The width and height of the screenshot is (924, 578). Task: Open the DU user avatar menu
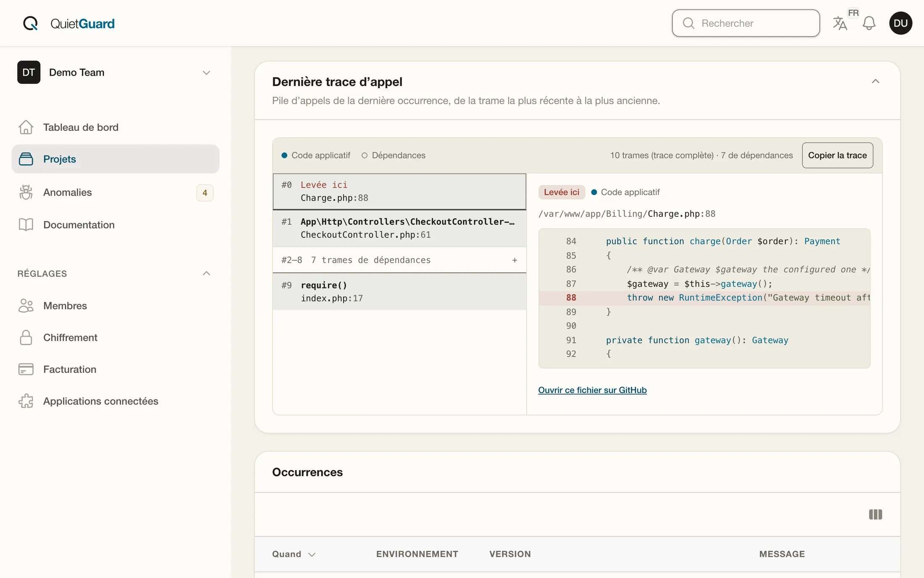coord(900,23)
